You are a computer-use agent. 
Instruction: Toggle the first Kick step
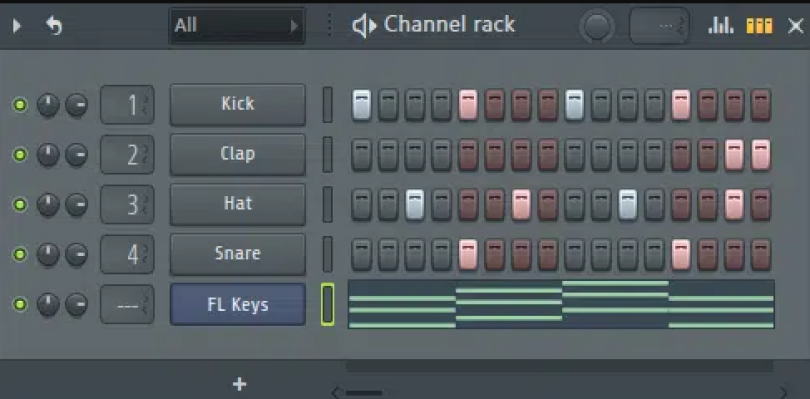click(362, 105)
